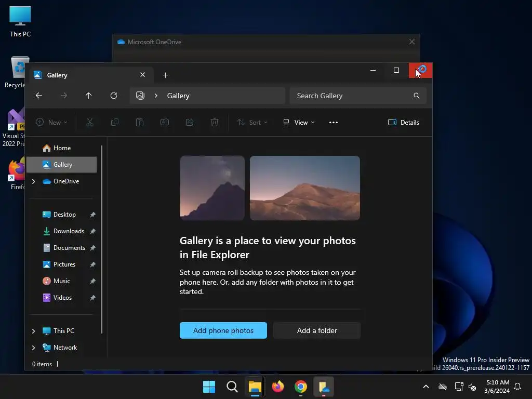Click the pin icon beside Pictures
This screenshot has height=399, width=532.
(92, 264)
